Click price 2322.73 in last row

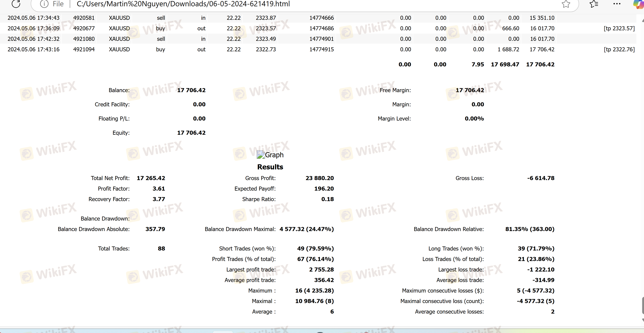tap(266, 49)
